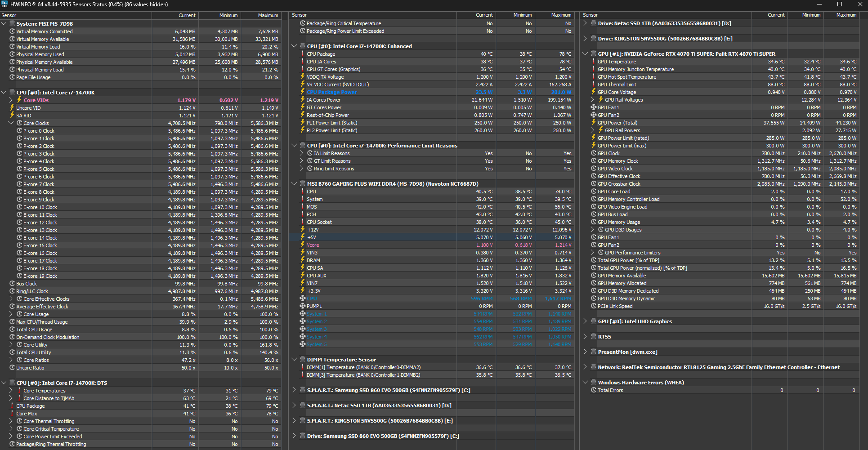This screenshot has width=868, height=450.
Task: Collapse the MSI B760 GAMING PLUS WIFI DDR4 group
Action: pyautogui.click(x=294, y=184)
